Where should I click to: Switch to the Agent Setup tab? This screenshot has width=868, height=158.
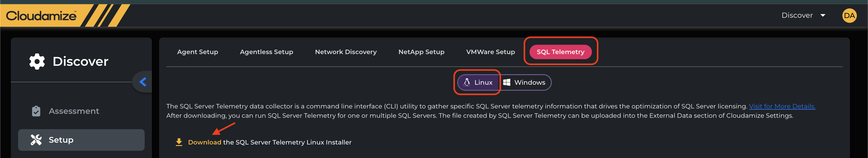pos(197,52)
